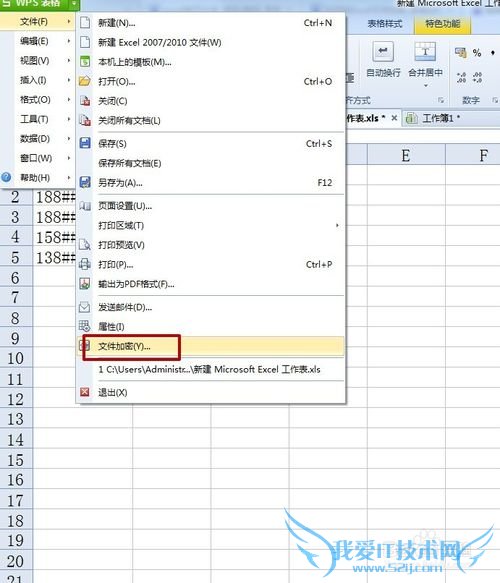Select row 6 header

[16, 277]
